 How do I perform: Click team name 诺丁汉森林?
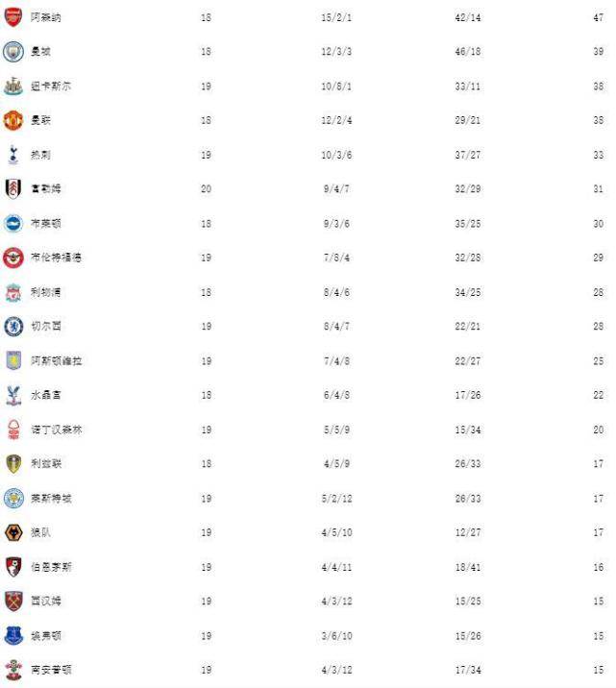click(56, 430)
